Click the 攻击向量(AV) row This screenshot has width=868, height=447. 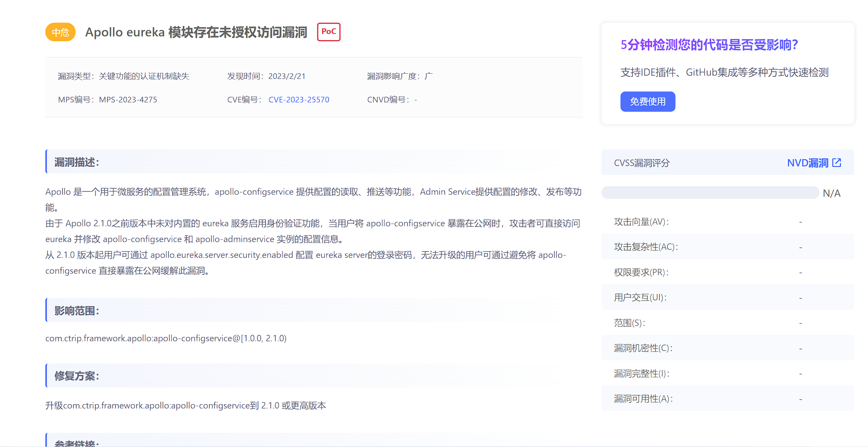click(728, 222)
